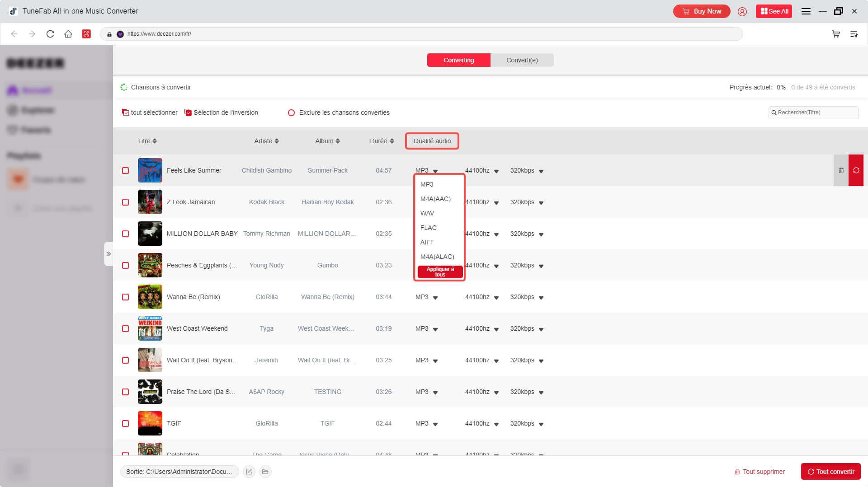Sort by Titre column arrows

coord(155,141)
